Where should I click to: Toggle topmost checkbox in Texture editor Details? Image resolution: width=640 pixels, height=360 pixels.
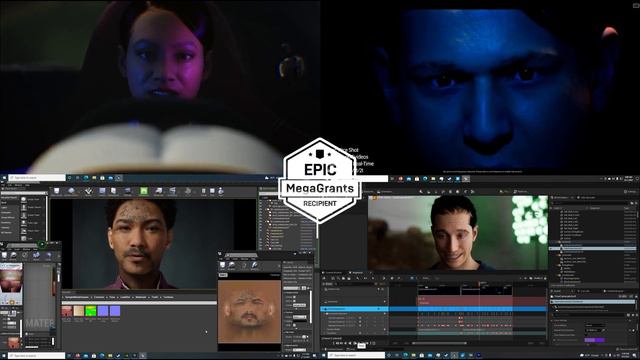point(294,296)
